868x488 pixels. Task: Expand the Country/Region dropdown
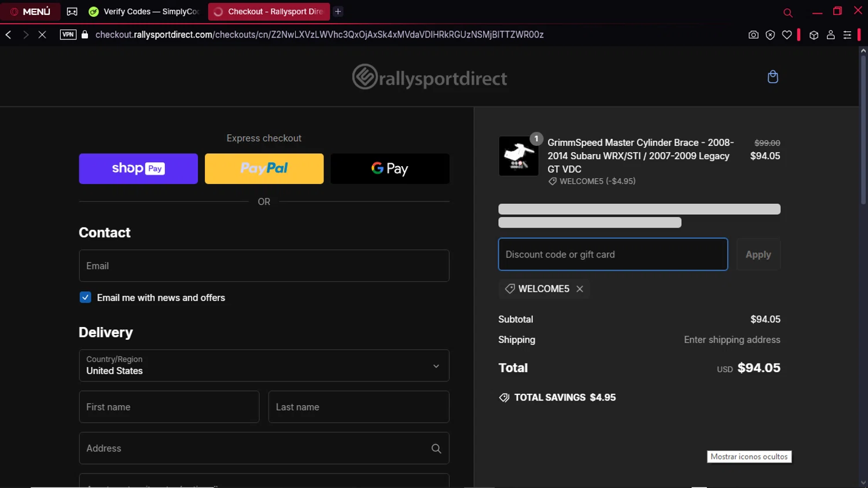pyautogui.click(x=264, y=365)
